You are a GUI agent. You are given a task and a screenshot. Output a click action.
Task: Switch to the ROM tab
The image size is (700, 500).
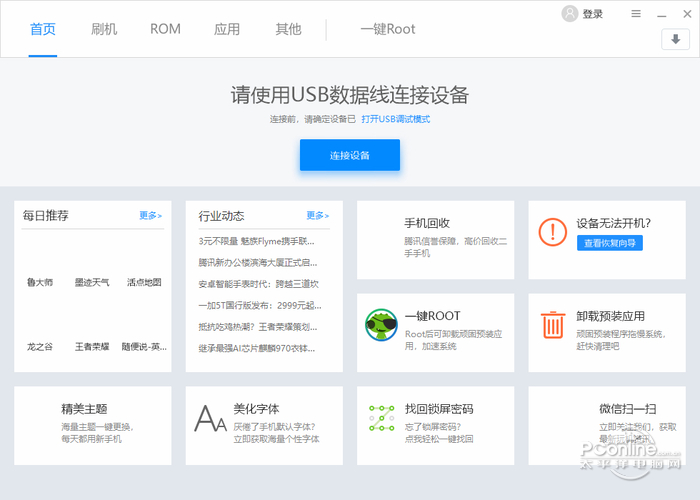pyautogui.click(x=165, y=29)
